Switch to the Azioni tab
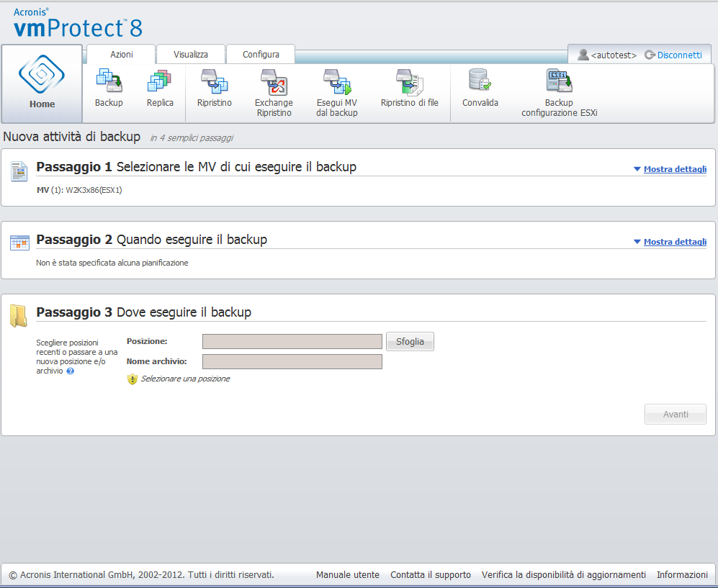Viewport: 718px width, 588px height. tap(121, 55)
